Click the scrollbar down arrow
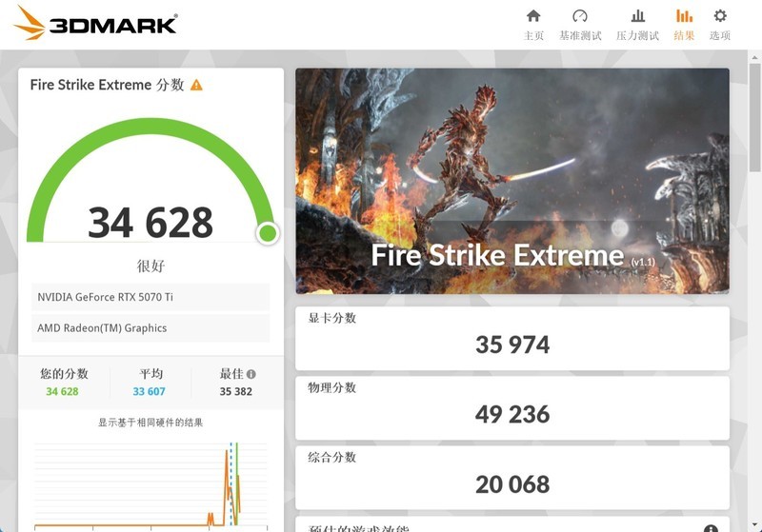762x532 pixels. [x=754, y=525]
